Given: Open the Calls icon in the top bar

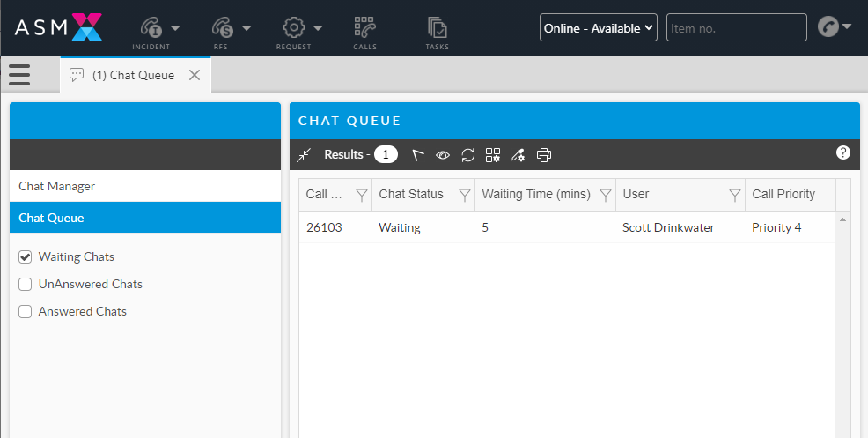Looking at the screenshot, I should [x=364, y=32].
